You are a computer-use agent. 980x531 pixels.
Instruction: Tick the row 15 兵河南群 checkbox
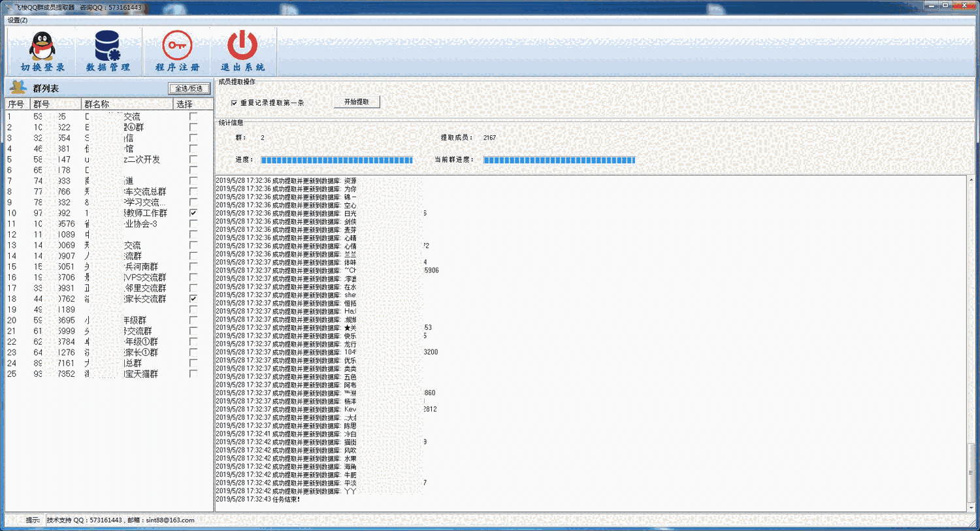(x=193, y=266)
